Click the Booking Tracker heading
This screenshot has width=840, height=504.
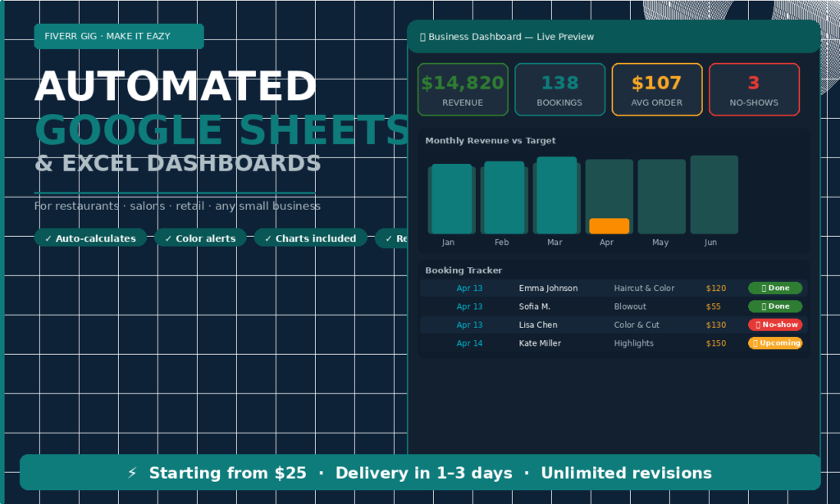[463, 270]
